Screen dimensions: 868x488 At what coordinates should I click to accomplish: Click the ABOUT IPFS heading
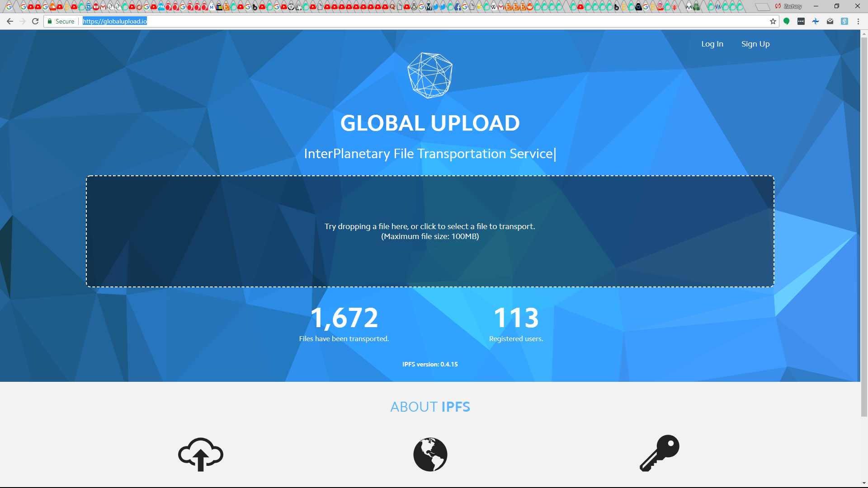pos(430,407)
